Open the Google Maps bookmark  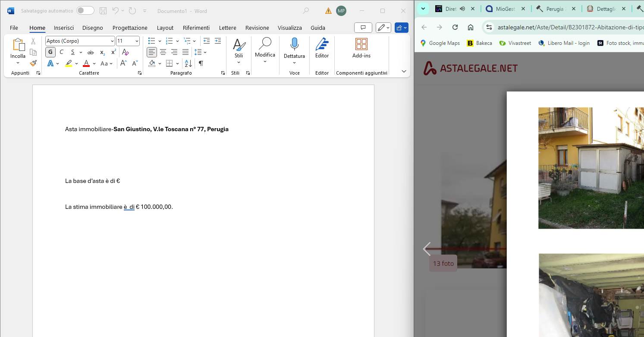440,43
